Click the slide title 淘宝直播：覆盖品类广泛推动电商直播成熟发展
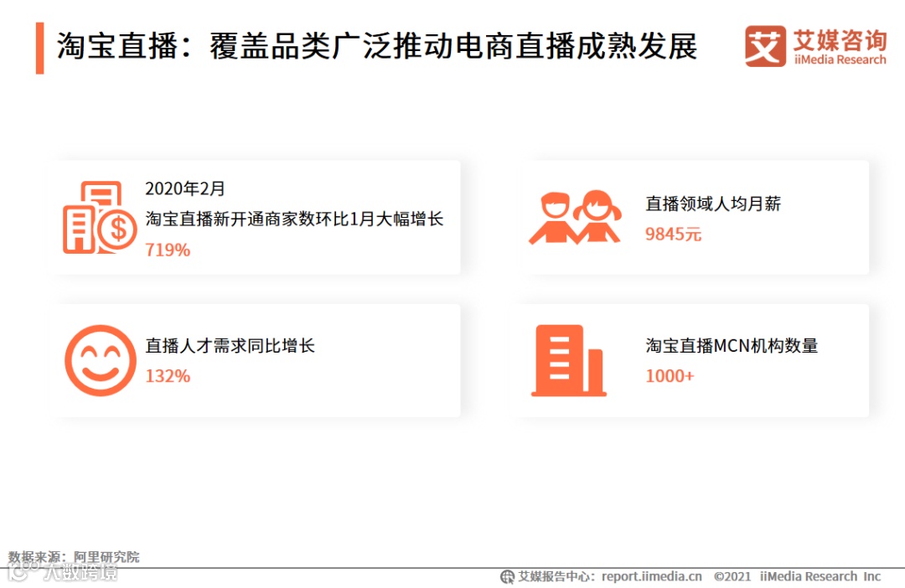Image resolution: width=905 pixels, height=588 pixels. 377,47
